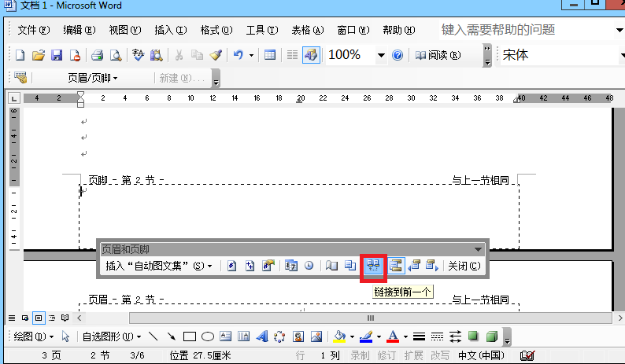This screenshot has height=364, width=625.
Task: Click the 阅读 reading mode button
Action: click(438, 55)
